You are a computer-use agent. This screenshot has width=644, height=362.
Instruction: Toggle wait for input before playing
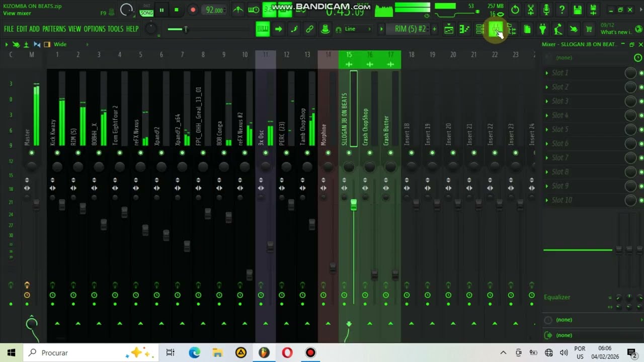(254, 10)
